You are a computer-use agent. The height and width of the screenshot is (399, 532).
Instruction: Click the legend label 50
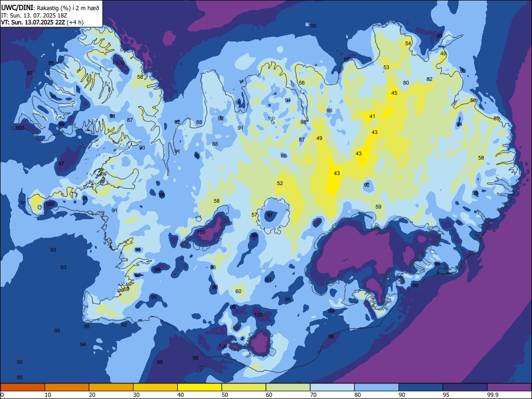pos(225,395)
